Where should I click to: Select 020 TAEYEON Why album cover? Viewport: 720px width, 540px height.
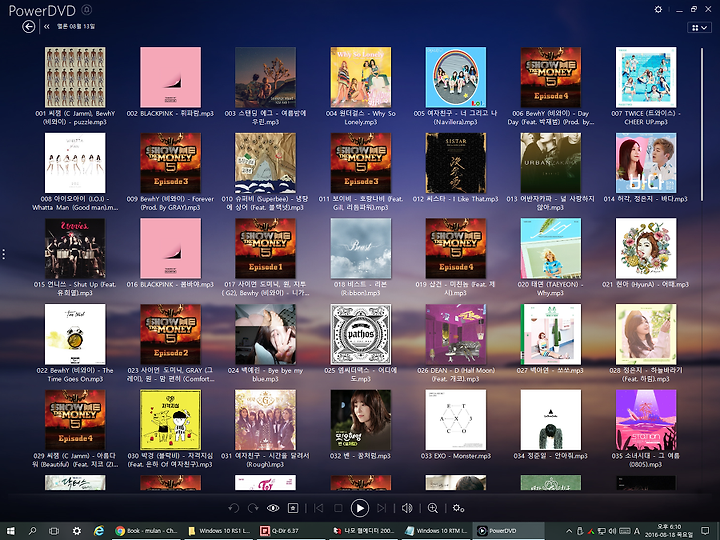pyautogui.click(x=551, y=248)
